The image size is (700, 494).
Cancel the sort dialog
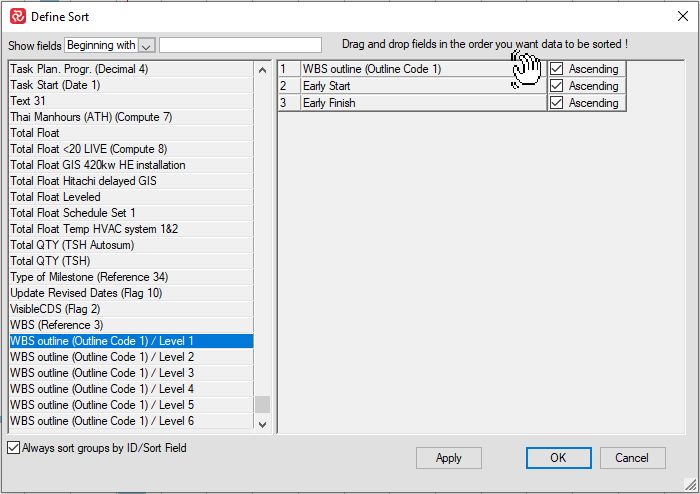click(x=632, y=458)
